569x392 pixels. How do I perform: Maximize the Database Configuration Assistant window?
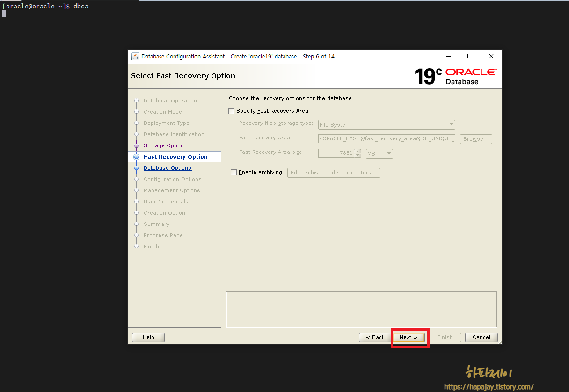470,56
